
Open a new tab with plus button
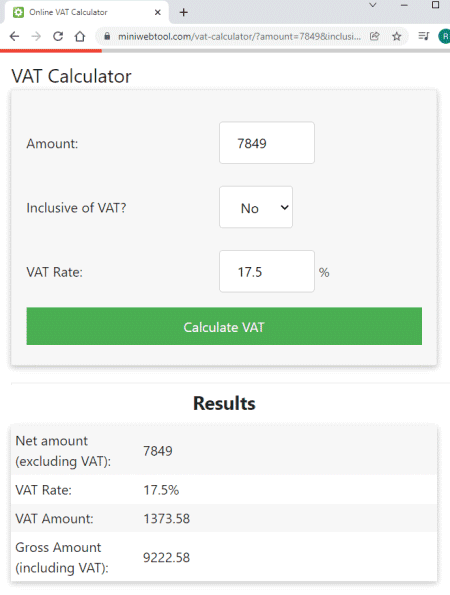coord(184,13)
